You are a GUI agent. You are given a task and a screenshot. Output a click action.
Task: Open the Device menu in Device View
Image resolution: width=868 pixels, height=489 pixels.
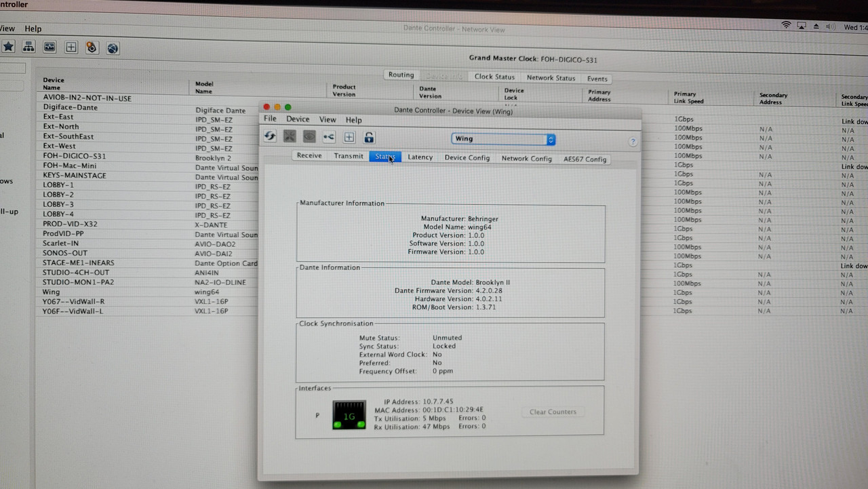(298, 119)
